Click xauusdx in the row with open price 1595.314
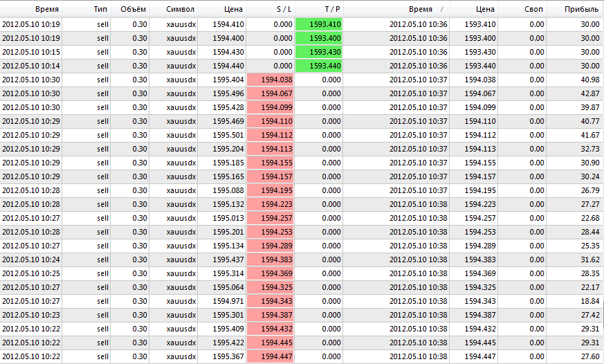The width and height of the screenshot is (604, 364). 181,273
